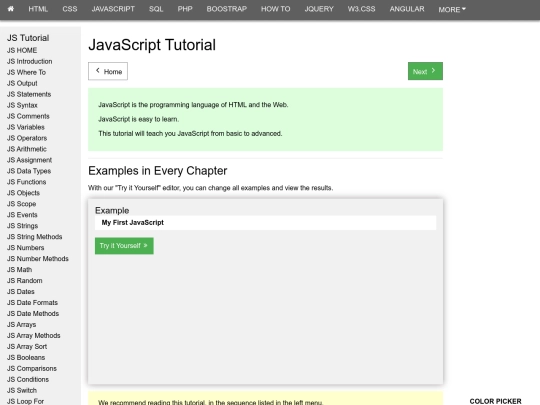Open JS Output chapter
Viewport: 540px width, 405px height.
coord(22,83)
